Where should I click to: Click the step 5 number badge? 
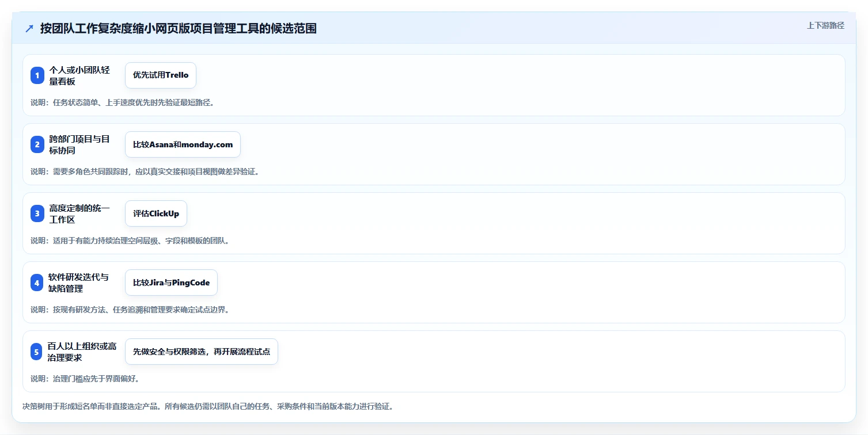pos(37,352)
